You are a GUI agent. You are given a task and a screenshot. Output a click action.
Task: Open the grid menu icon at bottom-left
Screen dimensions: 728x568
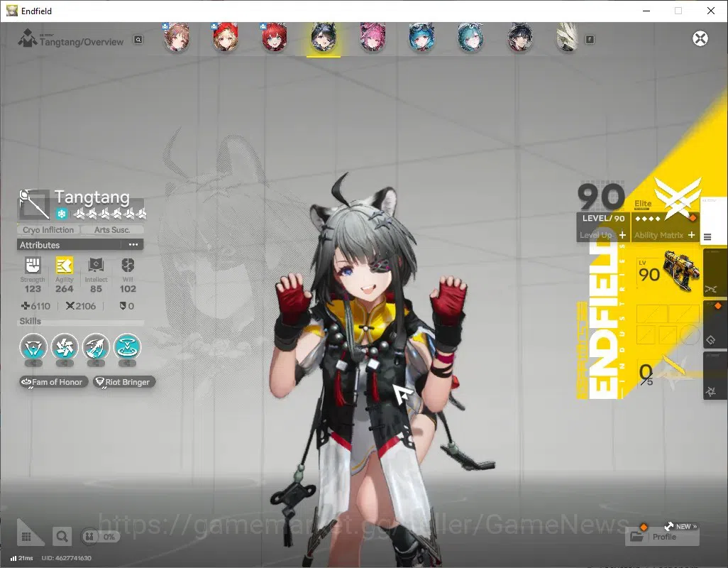26,537
